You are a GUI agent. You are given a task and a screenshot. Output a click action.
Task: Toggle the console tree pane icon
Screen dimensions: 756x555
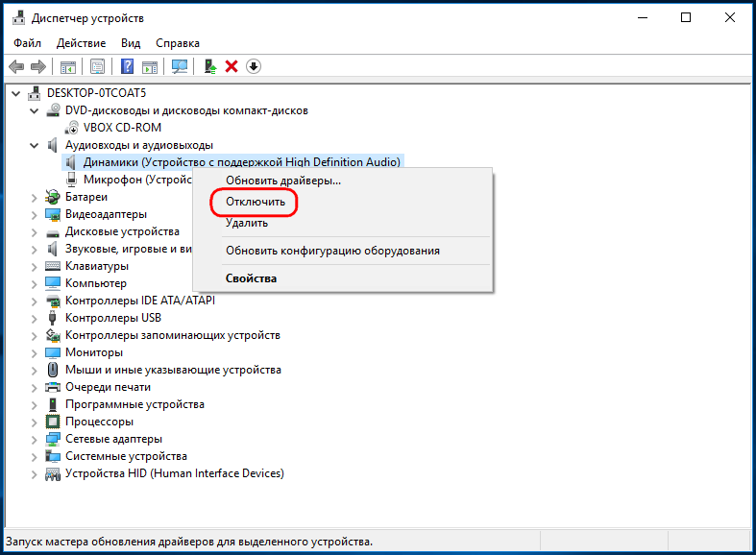point(68,66)
